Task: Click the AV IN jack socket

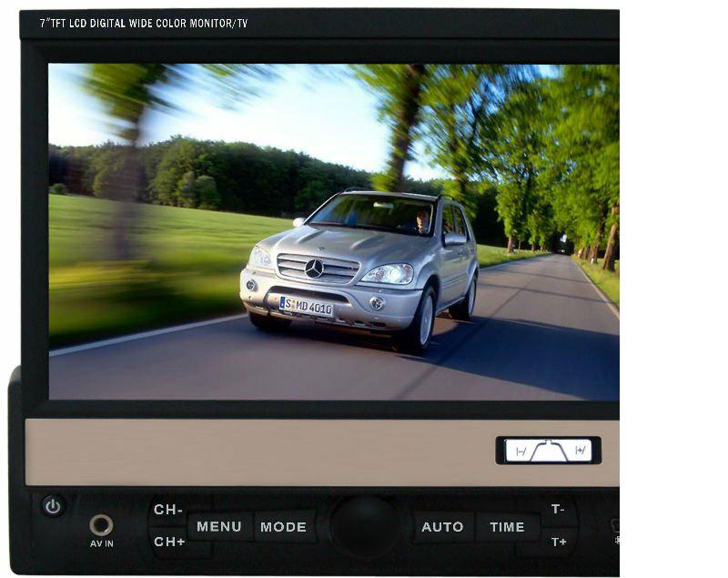Action: tap(101, 525)
